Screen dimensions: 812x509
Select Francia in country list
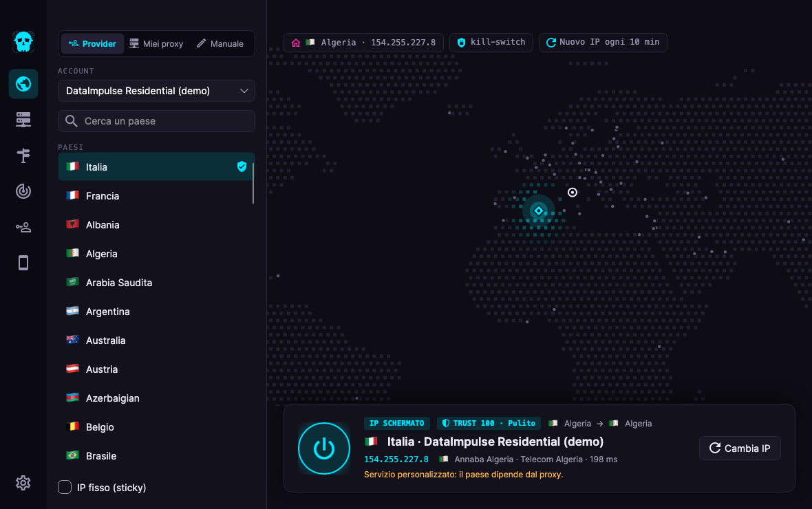pos(156,196)
